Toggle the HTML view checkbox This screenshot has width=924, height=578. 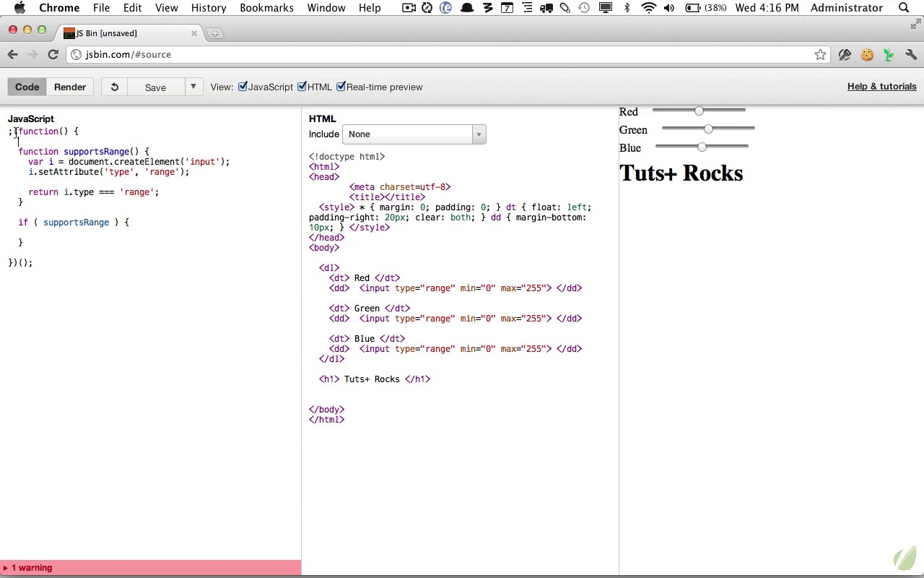point(302,87)
